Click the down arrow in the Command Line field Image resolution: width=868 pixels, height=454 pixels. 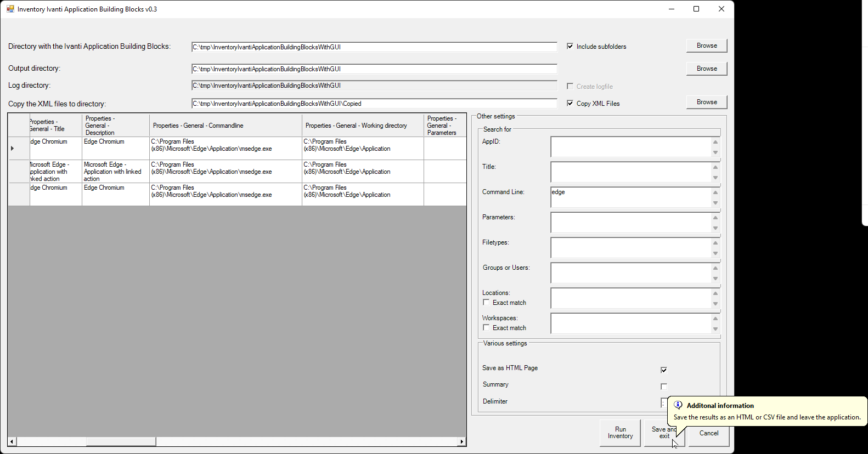pyautogui.click(x=715, y=203)
